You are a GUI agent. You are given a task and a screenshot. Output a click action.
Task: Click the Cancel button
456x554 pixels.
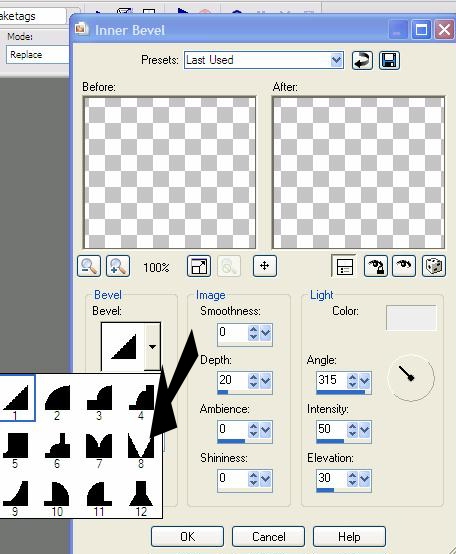[x=268, y=537]
